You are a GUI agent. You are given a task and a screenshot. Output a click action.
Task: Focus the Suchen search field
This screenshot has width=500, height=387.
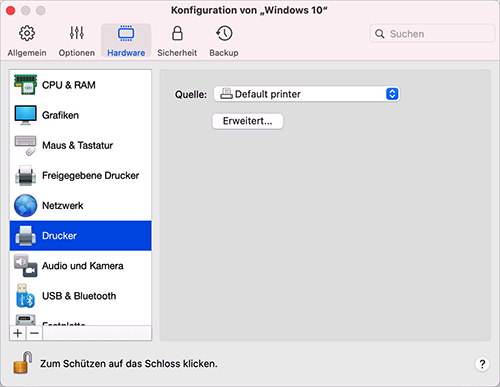click(432, 34)
